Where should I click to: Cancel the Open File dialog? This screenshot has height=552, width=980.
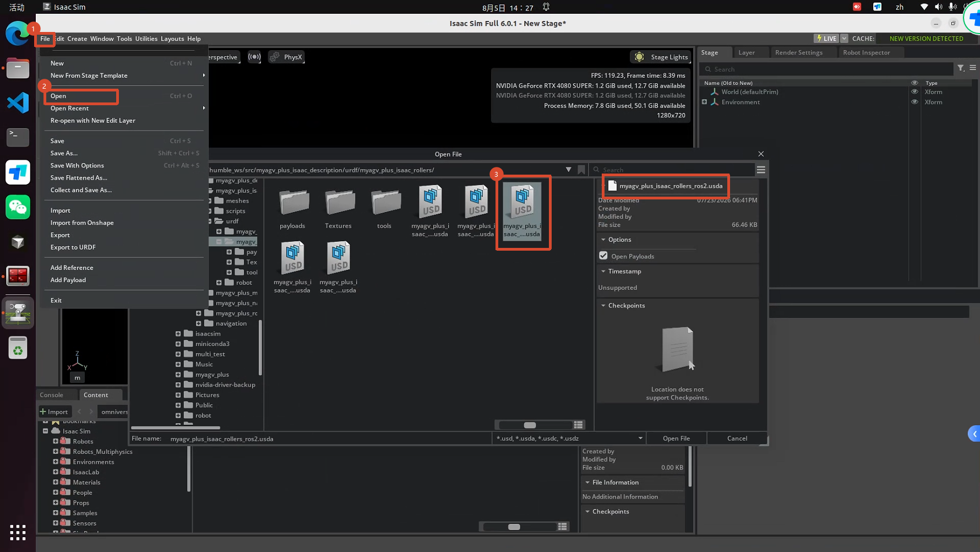tap(737, 439)
